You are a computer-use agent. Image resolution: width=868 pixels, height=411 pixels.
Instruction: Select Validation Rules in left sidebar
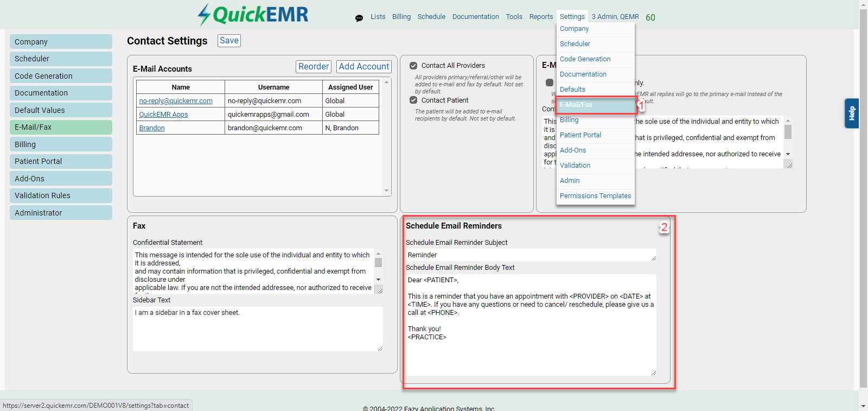pos(61,195)
